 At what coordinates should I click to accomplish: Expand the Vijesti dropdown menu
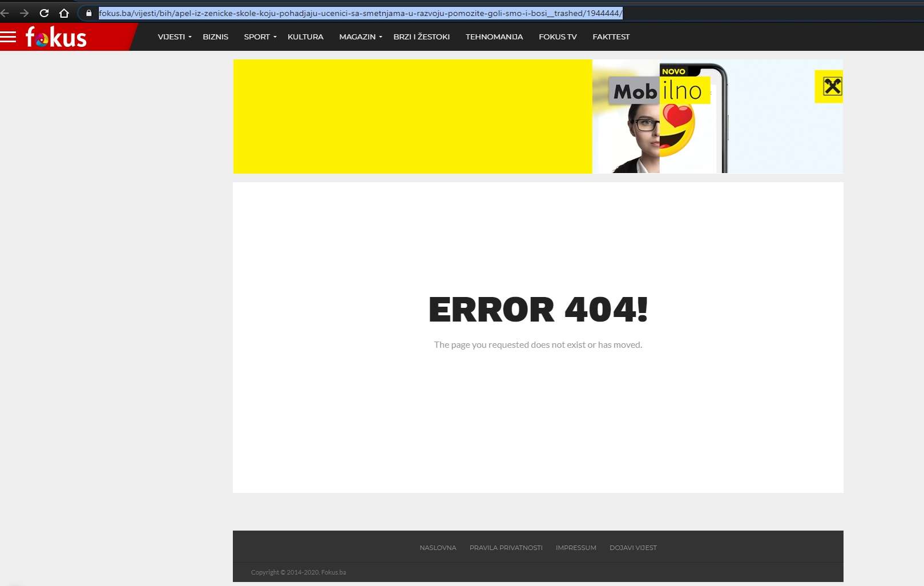tap(174, 37)
